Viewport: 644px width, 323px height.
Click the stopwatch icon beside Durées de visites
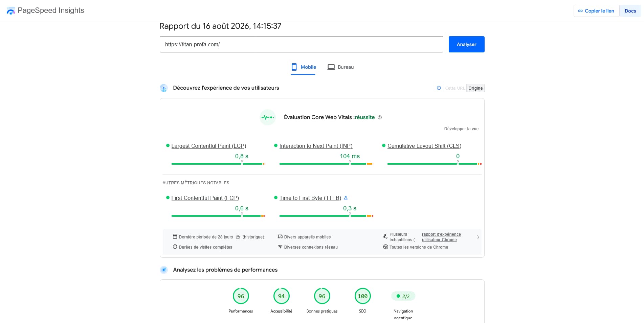(175, 247)
